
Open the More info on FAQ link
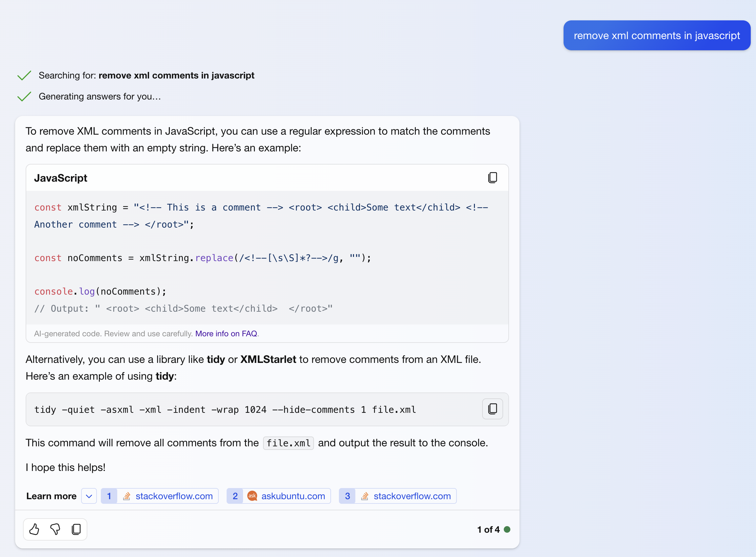[x=226, y=333]
